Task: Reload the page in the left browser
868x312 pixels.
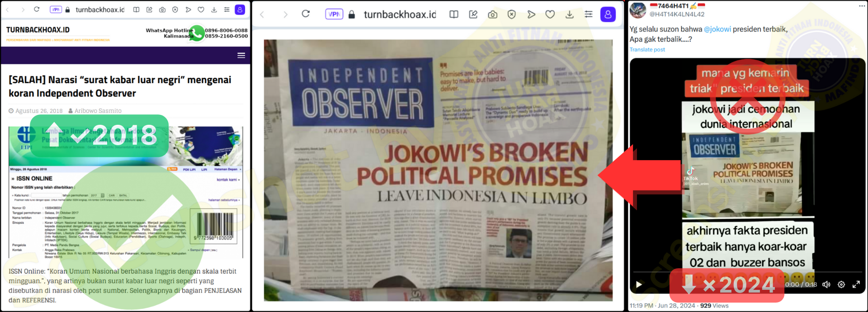Action: click(37, 9)
